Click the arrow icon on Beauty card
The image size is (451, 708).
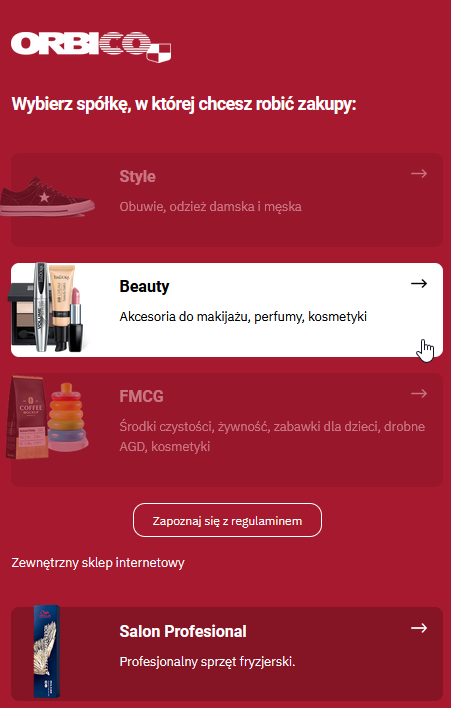(x=419, y=284)
